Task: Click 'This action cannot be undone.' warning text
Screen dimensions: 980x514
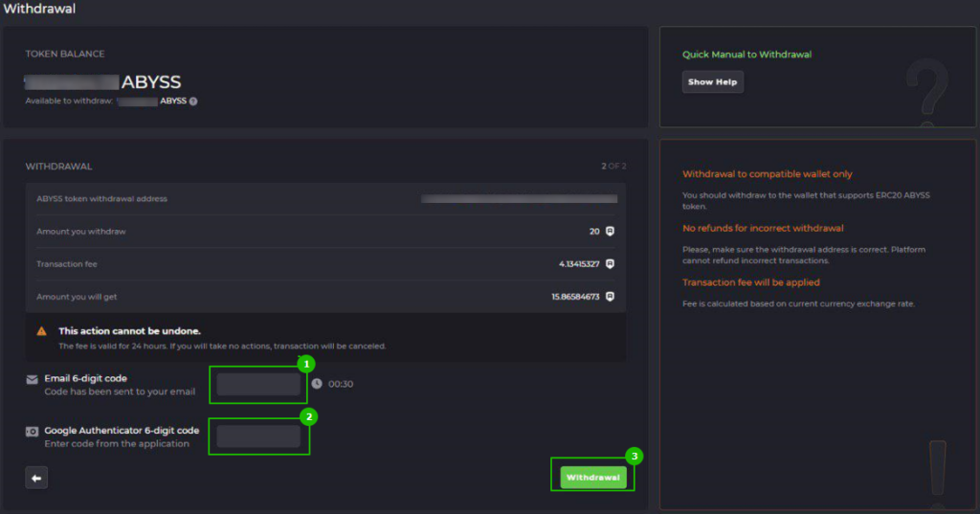Action: coord(129,331)
